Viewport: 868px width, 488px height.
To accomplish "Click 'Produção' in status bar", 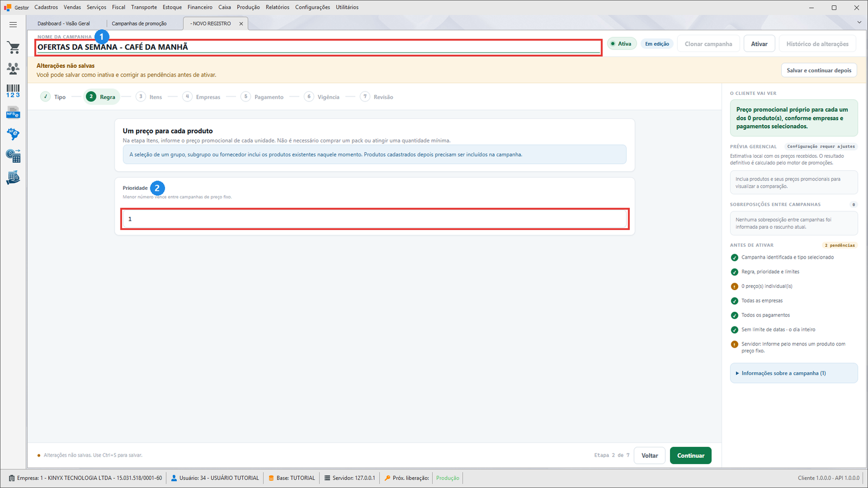I will click(x=448, y=478).
